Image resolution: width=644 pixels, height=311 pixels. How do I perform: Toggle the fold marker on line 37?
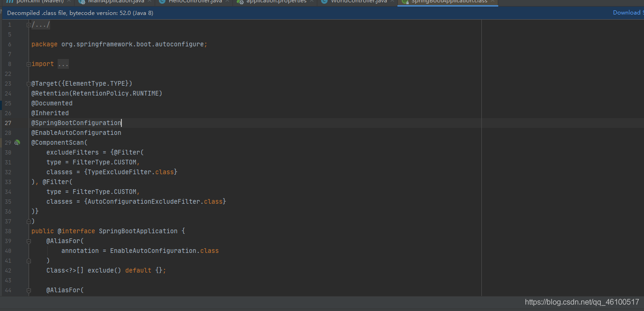(x=29, y=221)
